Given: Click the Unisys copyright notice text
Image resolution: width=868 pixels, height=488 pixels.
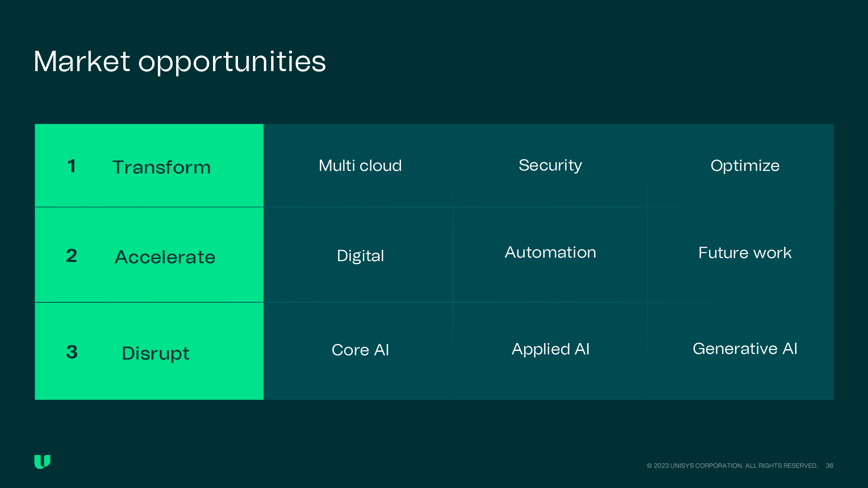Looking at the screenshot, I should coord(732,465).
